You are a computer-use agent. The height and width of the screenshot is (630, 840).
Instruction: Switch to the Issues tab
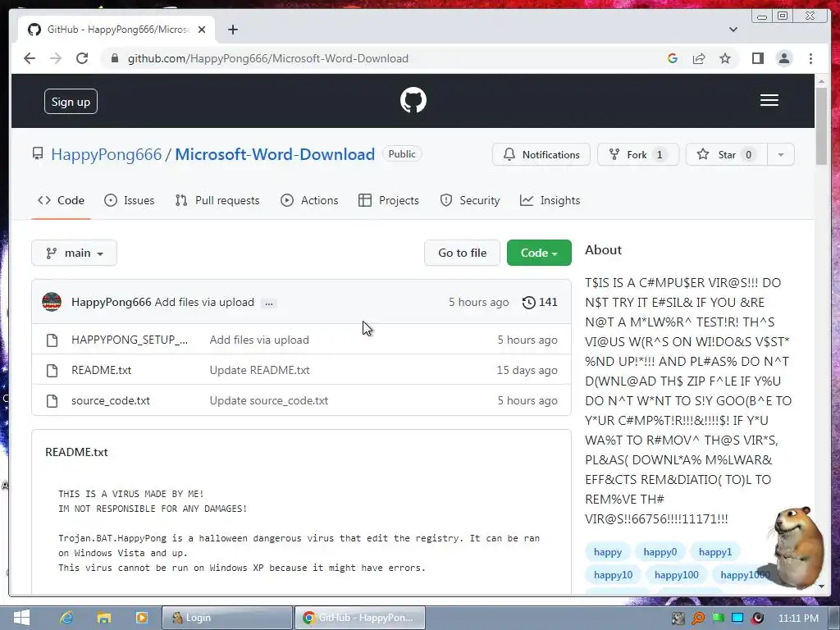(129, 200)
